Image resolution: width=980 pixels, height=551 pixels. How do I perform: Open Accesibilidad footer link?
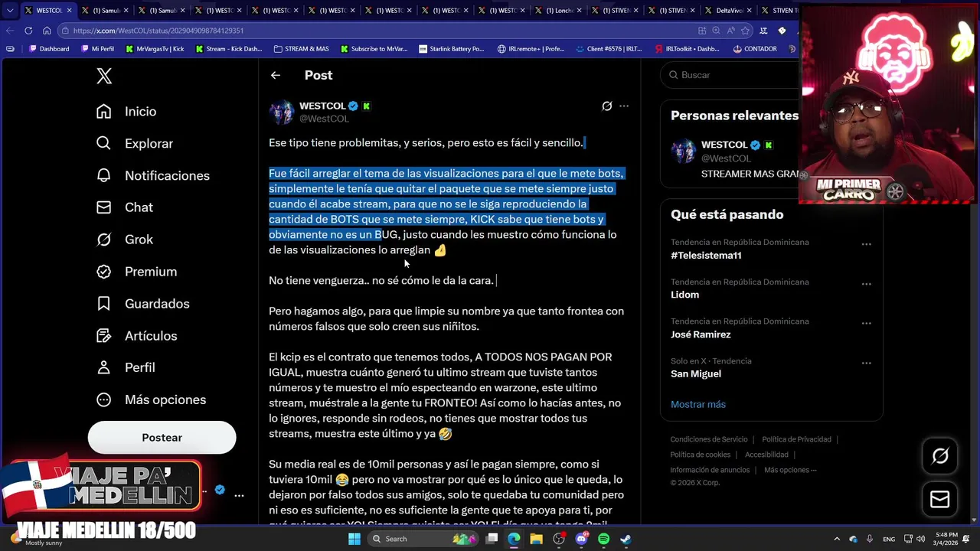pos(766,455)
